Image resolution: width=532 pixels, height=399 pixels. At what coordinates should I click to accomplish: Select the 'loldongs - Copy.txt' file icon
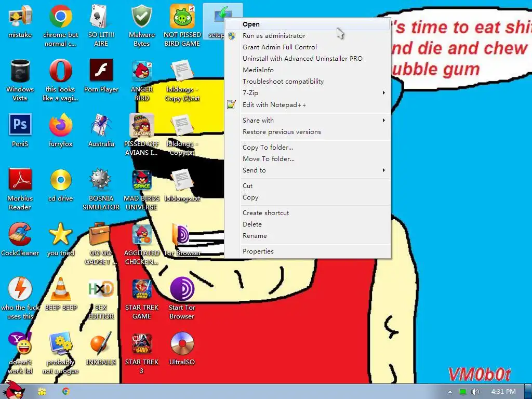(182, 135)
